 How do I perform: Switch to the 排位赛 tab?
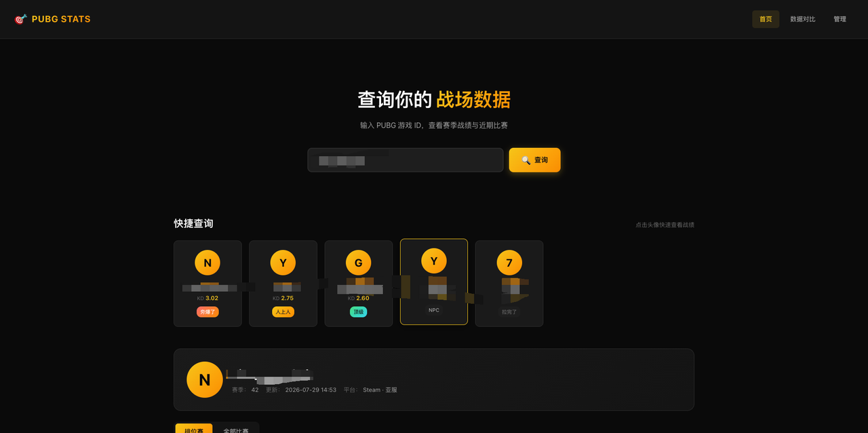pos(194,429)
